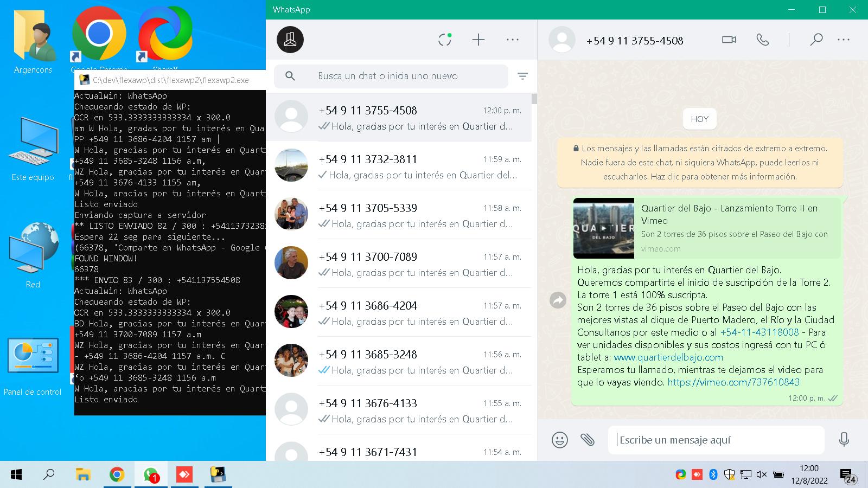
Task: Open the WhatsApp profile avatar
Action: click(x=290, y=40)
